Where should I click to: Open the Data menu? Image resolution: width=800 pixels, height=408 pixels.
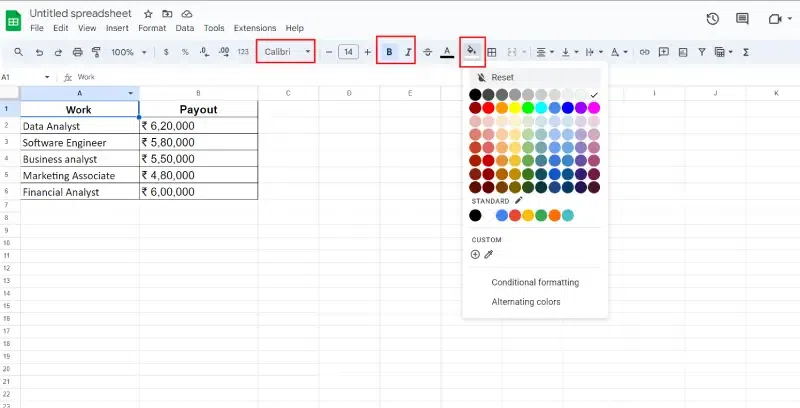click(185, 28)
